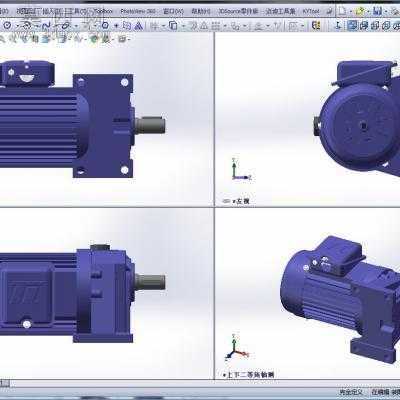Viewport: 400px width, 400px height.
Task: Click the 完全定义 status bar text
Action: (x=351, y=392)
